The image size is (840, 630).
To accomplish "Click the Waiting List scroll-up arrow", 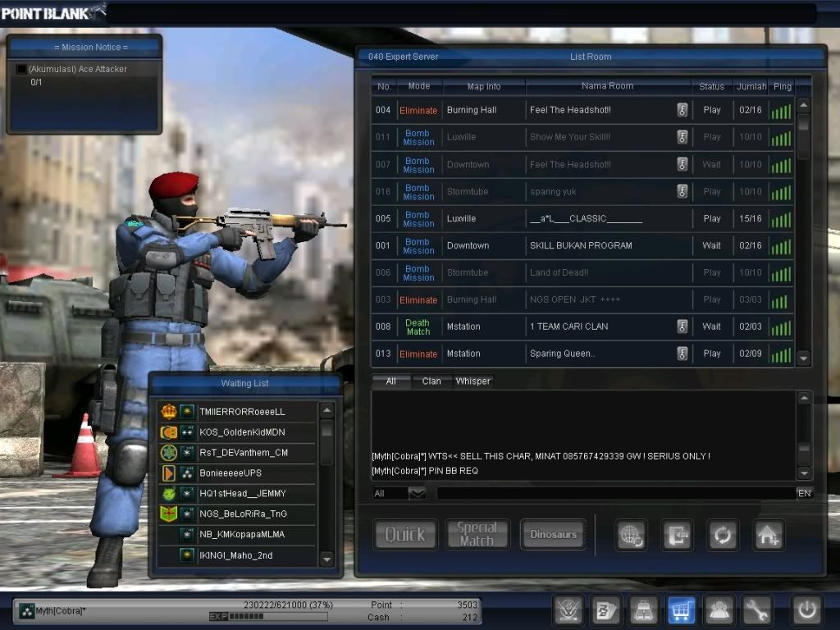I will coord(326,410).
